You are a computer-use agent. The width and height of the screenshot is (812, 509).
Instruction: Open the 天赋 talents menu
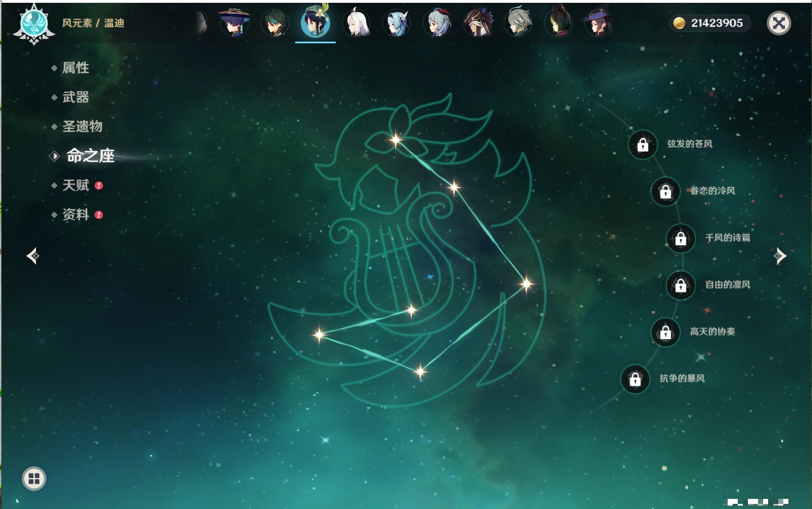click(75, 186)
